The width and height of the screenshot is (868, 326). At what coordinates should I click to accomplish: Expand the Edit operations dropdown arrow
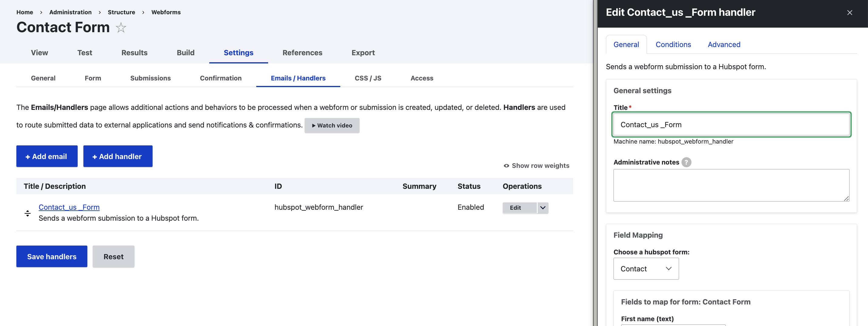(543, 208)
